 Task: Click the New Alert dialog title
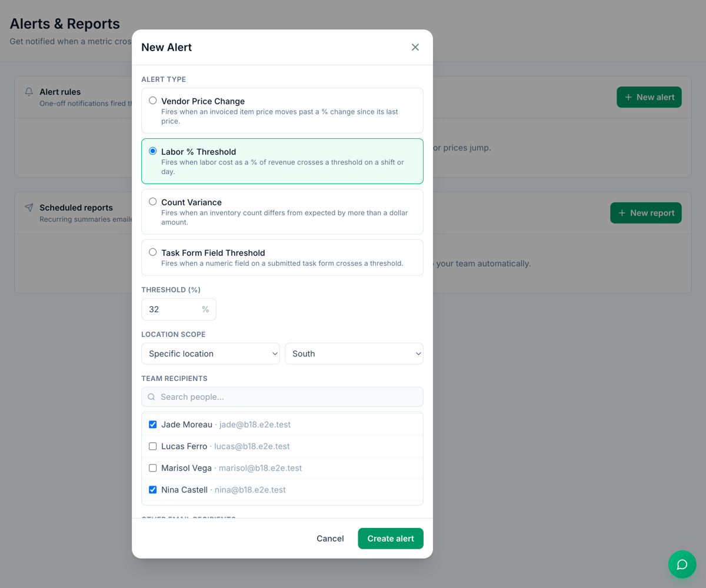point(166,47)
